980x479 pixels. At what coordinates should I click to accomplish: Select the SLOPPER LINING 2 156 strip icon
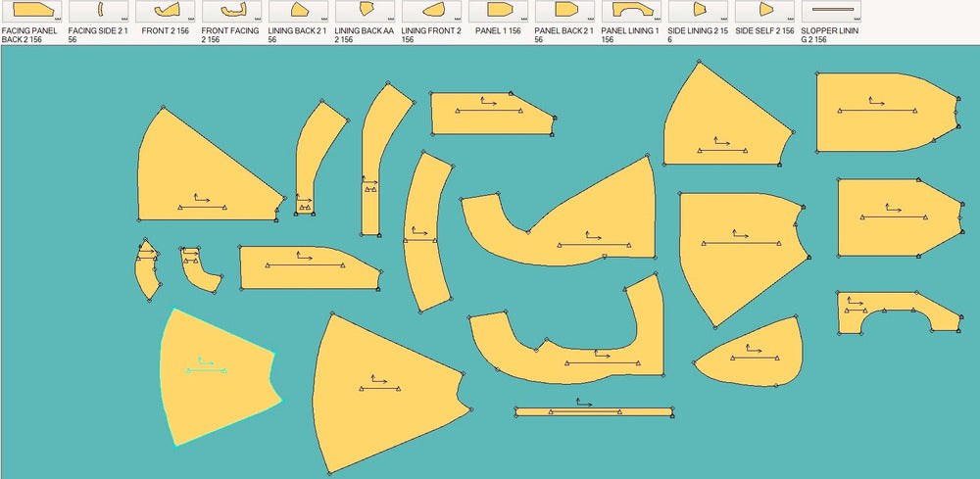click(832, 11)
